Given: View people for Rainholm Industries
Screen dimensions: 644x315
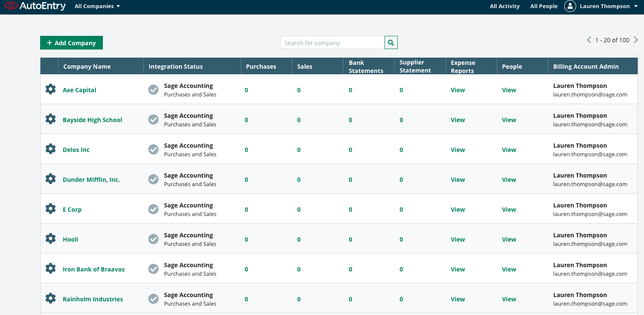Looking at the screenshot, I should [509, 299].
